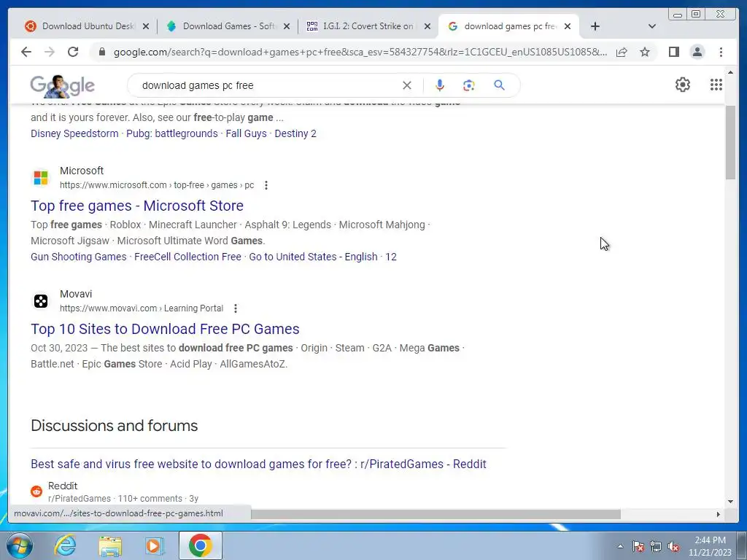Open the network tray icon
This screenshot has height=560, width=747.
(x=656, y=546)
